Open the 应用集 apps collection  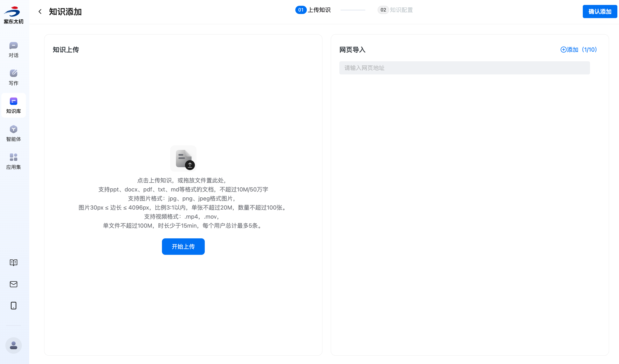(14, 161)
